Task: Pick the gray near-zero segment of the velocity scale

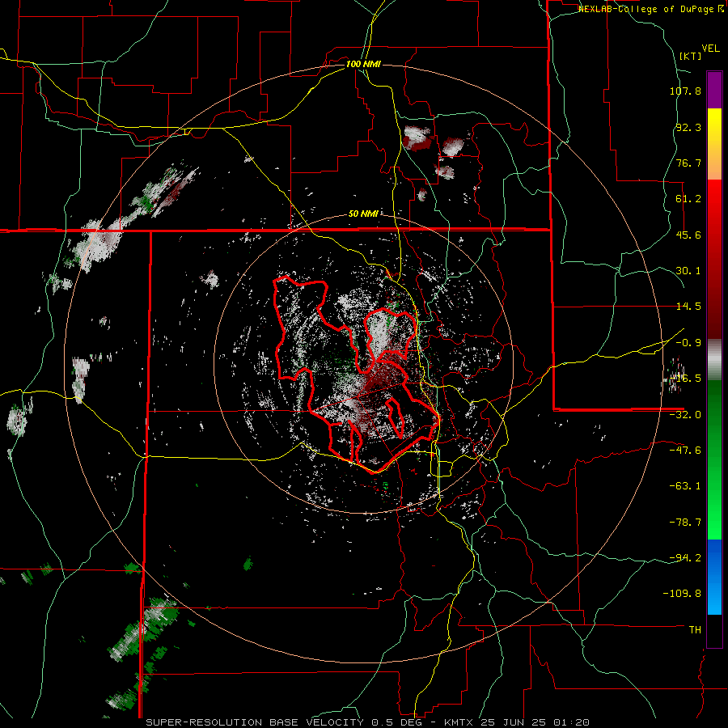Action: point(714,359)
